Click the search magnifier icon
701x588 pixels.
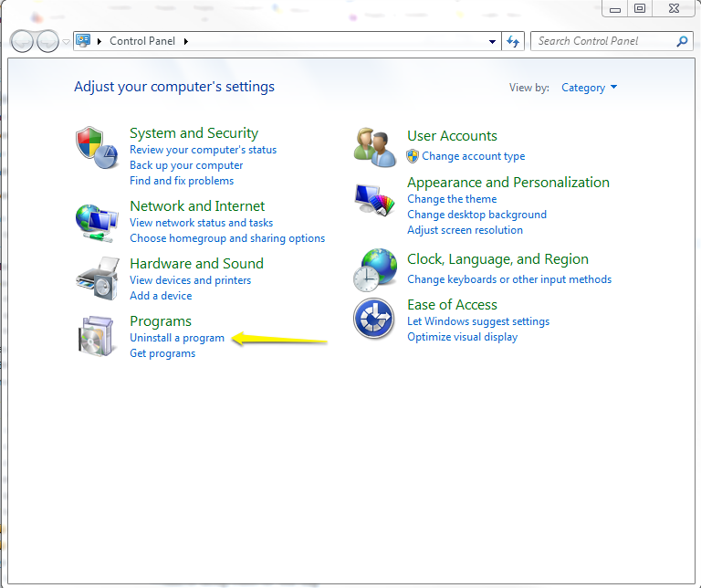682,41
